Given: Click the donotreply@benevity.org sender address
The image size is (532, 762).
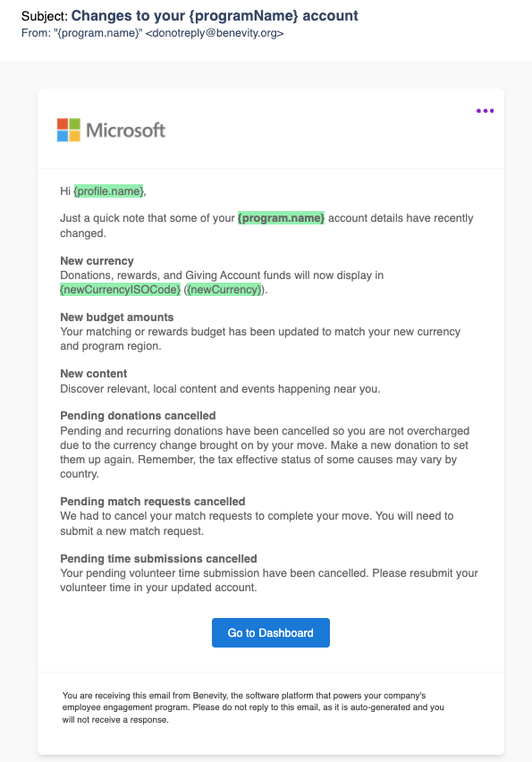Looking at the screenshot, I should pyautogui.click(x=215, y=33).
